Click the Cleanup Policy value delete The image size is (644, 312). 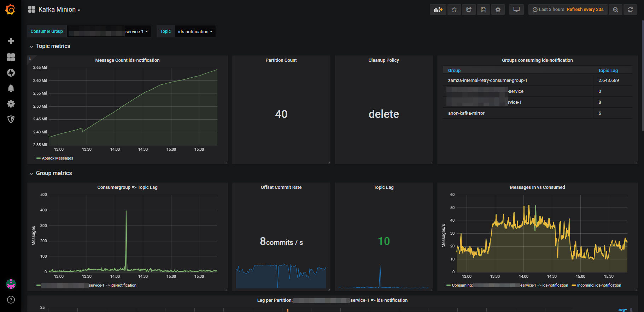(384, 114)
